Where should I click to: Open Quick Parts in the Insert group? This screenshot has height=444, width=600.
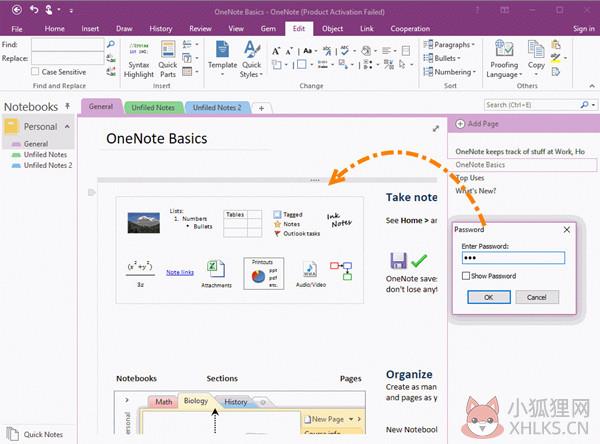point(168,59)
